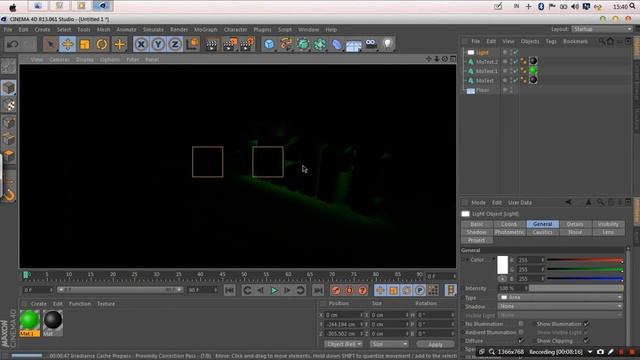The height and width of the screenshot is (360, 640).
Task: Adjust the Intensity slider bar
Action: tap(576, 288)
